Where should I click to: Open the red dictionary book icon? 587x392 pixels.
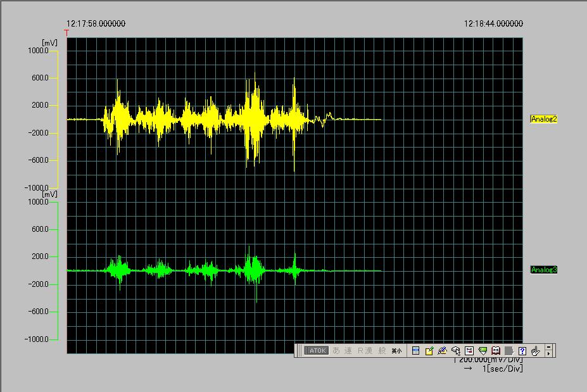click(496, 351)
